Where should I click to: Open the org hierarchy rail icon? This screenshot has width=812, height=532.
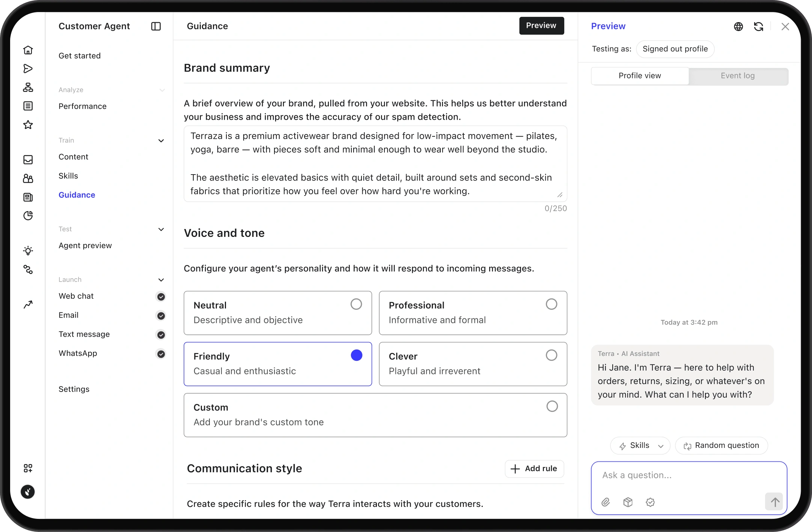pos(28,87)
